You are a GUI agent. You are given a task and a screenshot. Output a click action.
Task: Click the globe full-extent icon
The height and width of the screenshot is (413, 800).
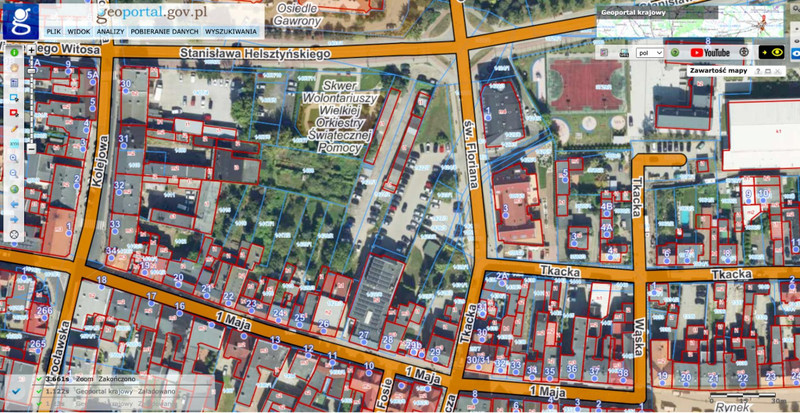tap(15, 188)
